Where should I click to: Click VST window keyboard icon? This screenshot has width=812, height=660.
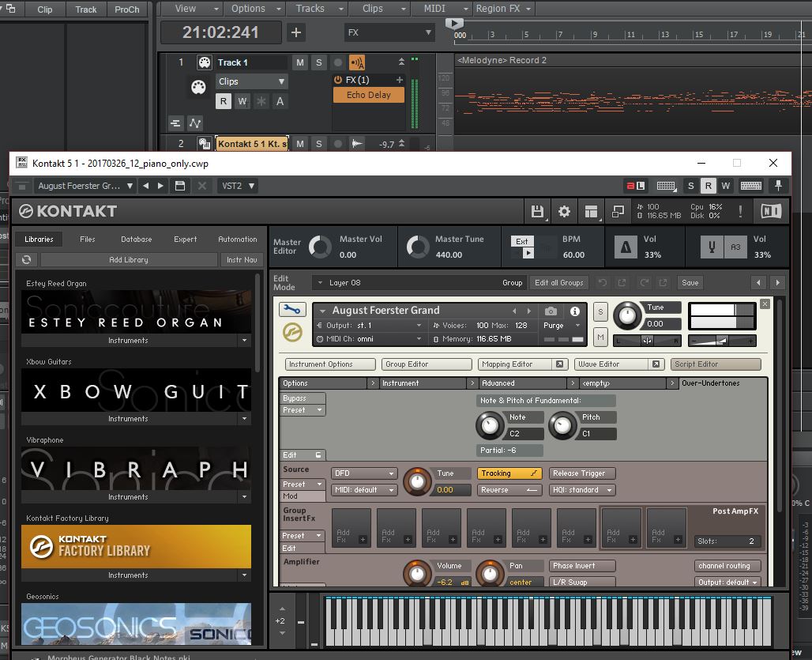pyautogui.click(x=751, y=186)
